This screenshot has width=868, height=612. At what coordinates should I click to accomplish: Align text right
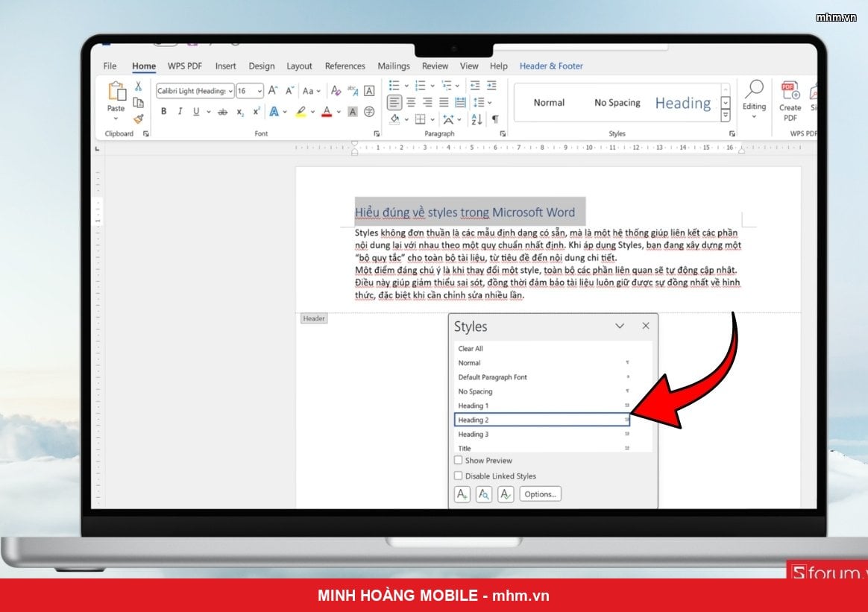pyautogui.click(x=427, y=102)
